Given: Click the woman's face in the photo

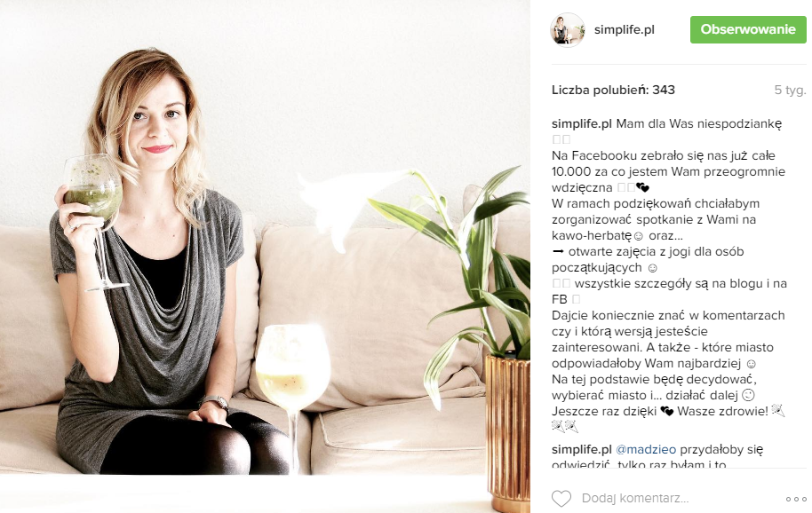Looking at the screenshot, I should pos(156,123).
